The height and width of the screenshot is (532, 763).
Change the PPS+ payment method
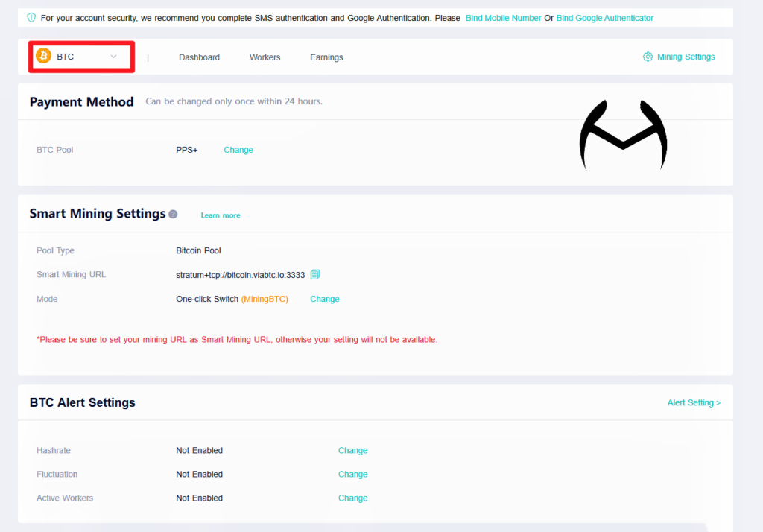pos(238,149)
